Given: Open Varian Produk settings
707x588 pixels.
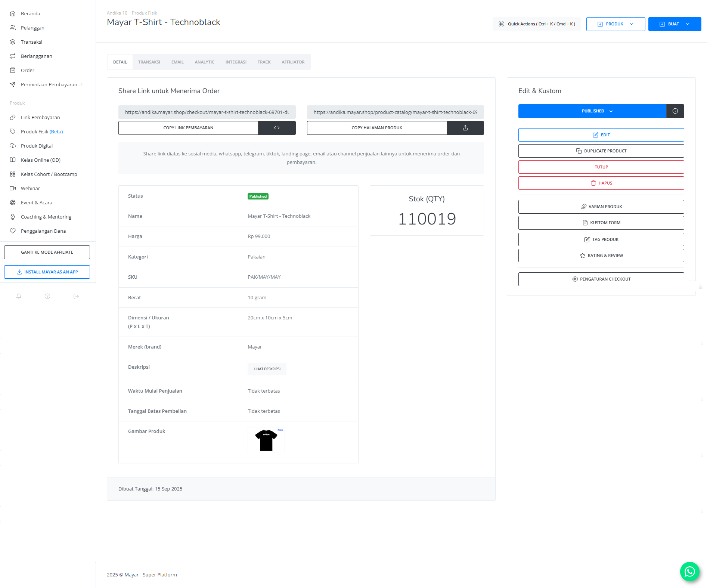Looking at the screenshot, I should point(601,207).
